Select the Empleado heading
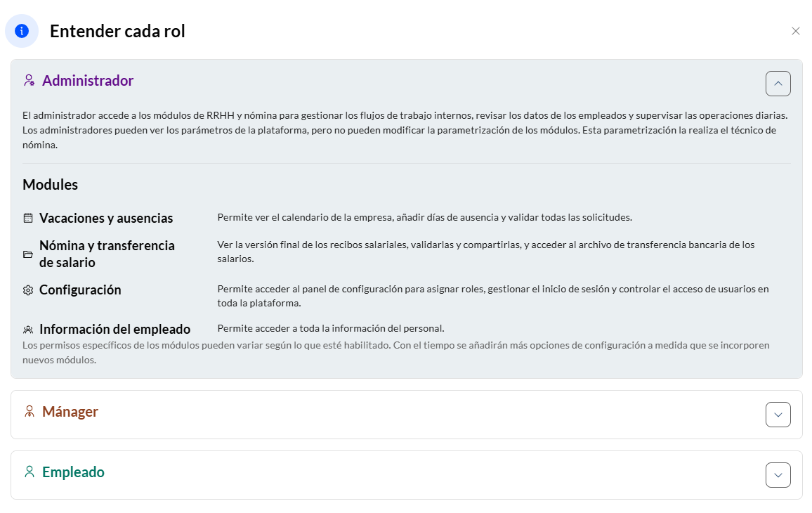The height and width of the screenshot is (513, 812). click(x=73, y=472)
